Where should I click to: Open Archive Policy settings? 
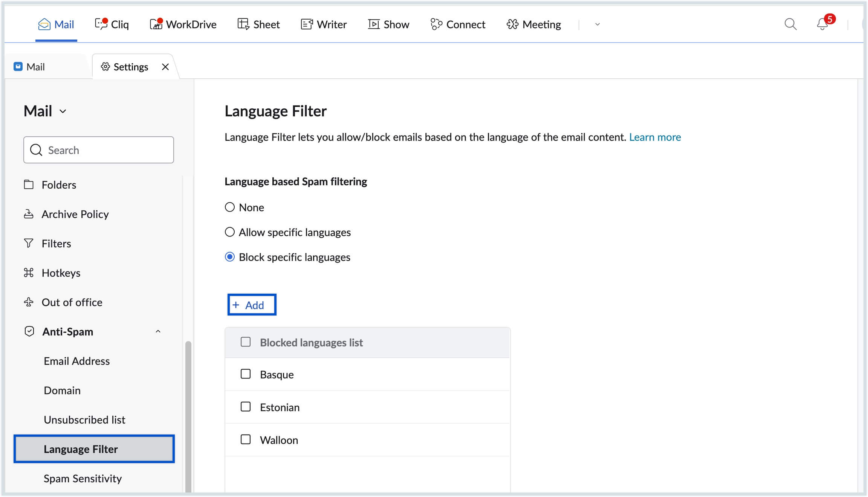(x=75, y=214)
